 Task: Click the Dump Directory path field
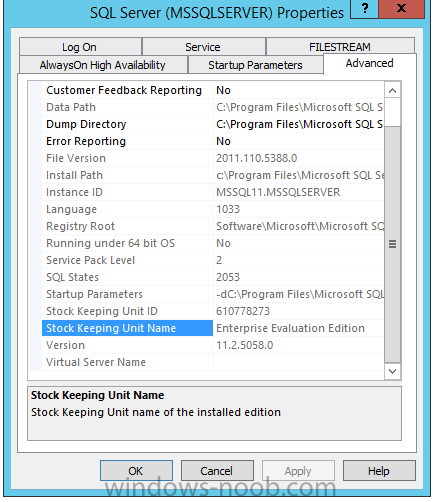point(299,124)
